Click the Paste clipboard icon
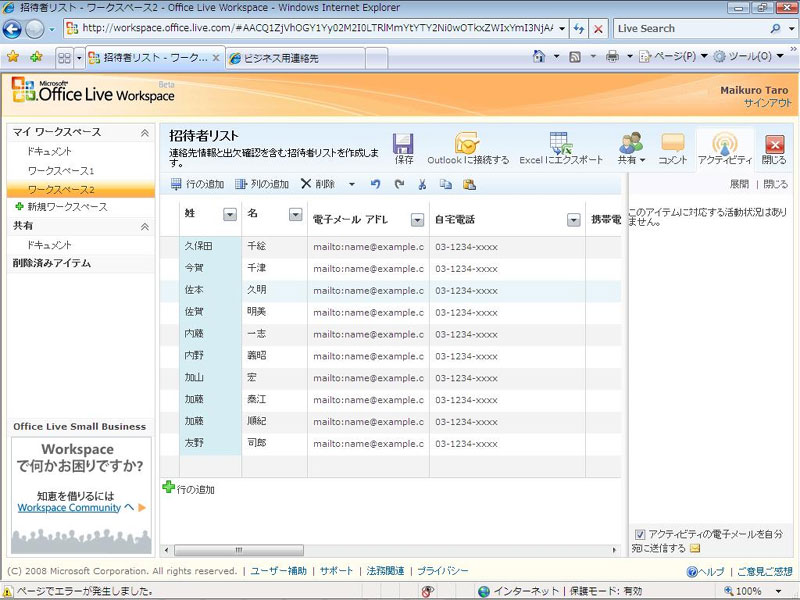This screenshot has width=800, height=600. tap(469, 184)
